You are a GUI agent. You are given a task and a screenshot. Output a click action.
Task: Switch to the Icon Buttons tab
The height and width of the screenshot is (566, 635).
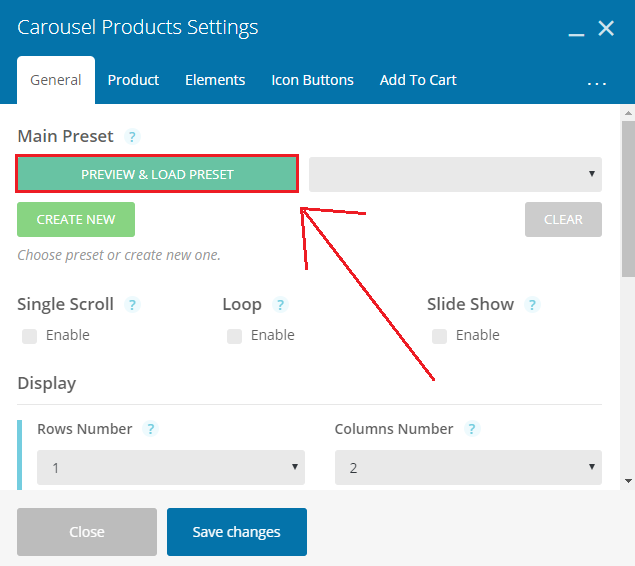click(x=312, y=80)
